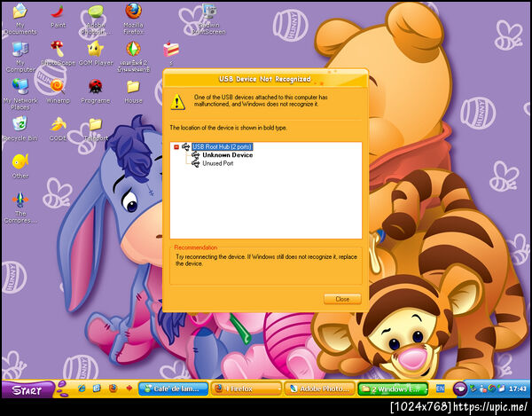532x416 pixels.
Task: Open the Adobe Photoshop desktop shortcut
Action: [x=96, y=20]
